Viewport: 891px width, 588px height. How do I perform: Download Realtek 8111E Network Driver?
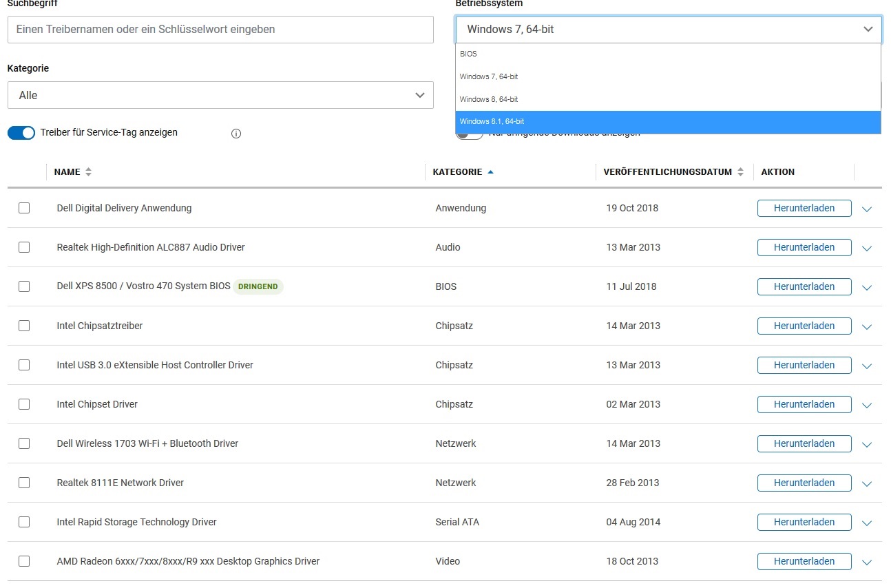(x=804, y=483)
